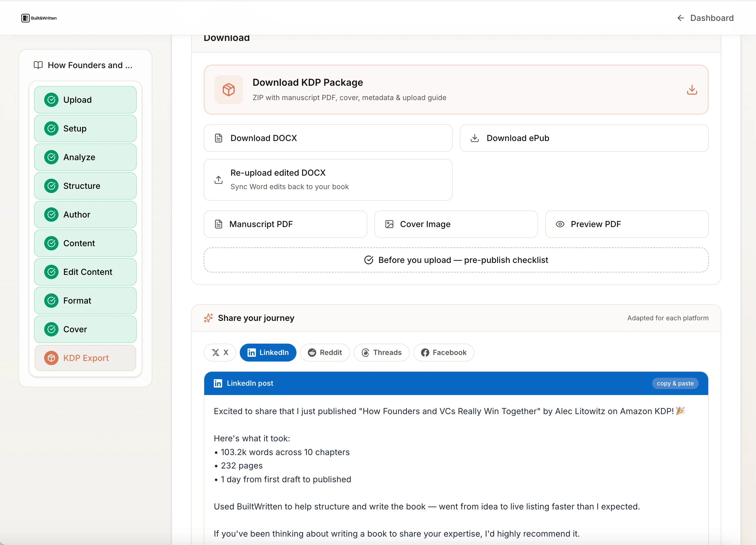Viewport: 756px width, 545px height.
Task: Download the Manuscript PDF
Action: pyautogui.click(x=285, y=224)
